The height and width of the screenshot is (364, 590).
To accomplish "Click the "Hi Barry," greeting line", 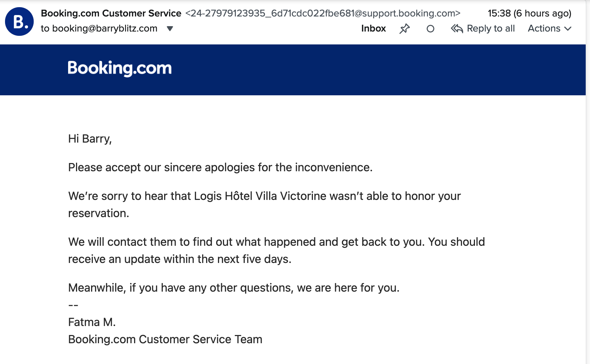I will (x=90, y=139).
